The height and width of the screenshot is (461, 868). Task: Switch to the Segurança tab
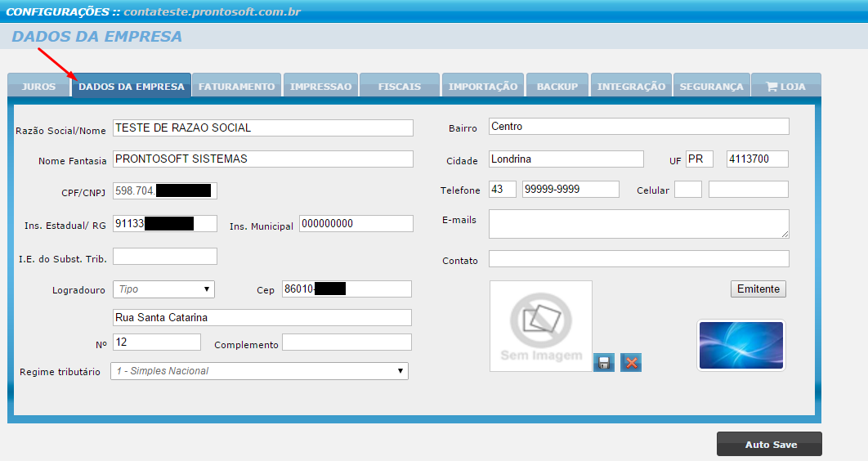click(711, 87)
